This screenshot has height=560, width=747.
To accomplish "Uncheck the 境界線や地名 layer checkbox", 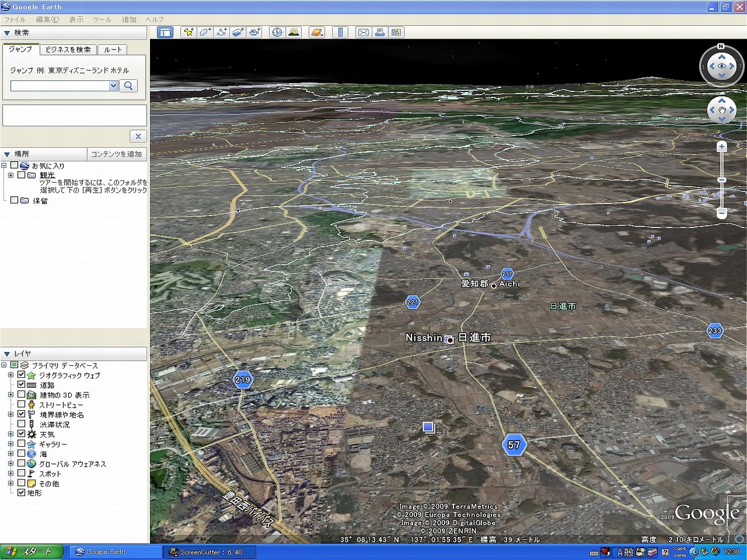I will coord(21,414).
